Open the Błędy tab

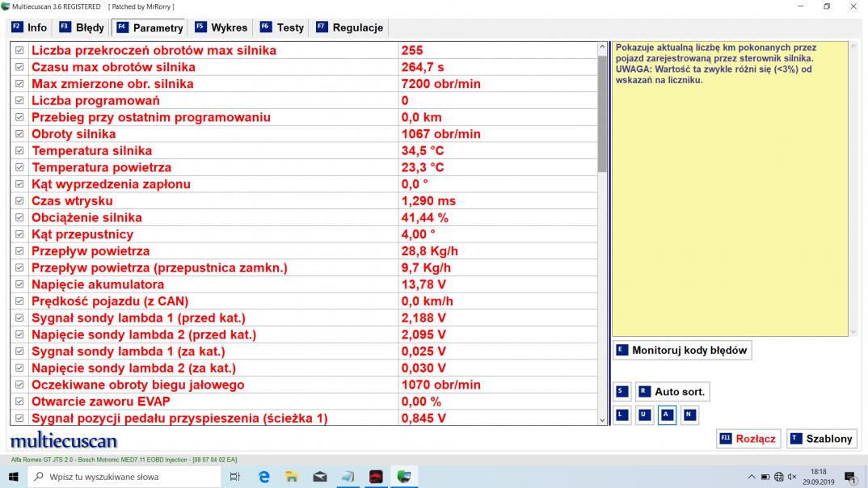coord(82,27)
